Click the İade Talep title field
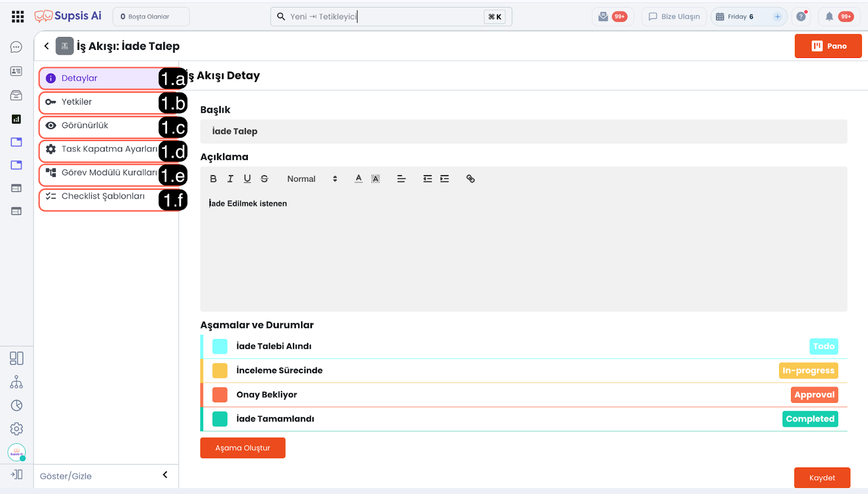The width and height of the screenshot is (868, 494). coord(523,132)
